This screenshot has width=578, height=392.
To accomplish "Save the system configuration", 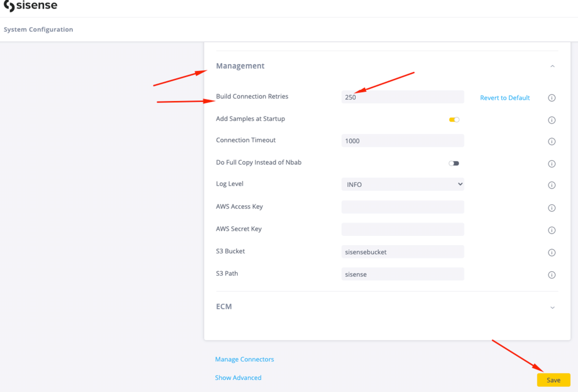I will point(553,380).
